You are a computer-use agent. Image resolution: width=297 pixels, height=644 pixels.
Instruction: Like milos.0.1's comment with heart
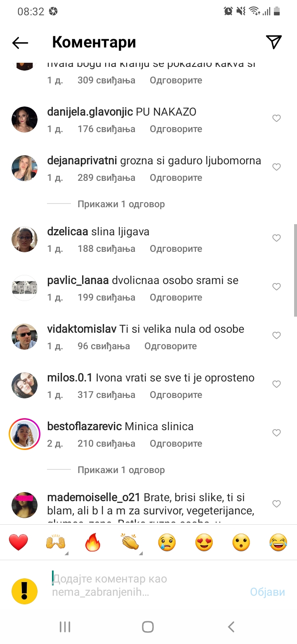(276, 384)
